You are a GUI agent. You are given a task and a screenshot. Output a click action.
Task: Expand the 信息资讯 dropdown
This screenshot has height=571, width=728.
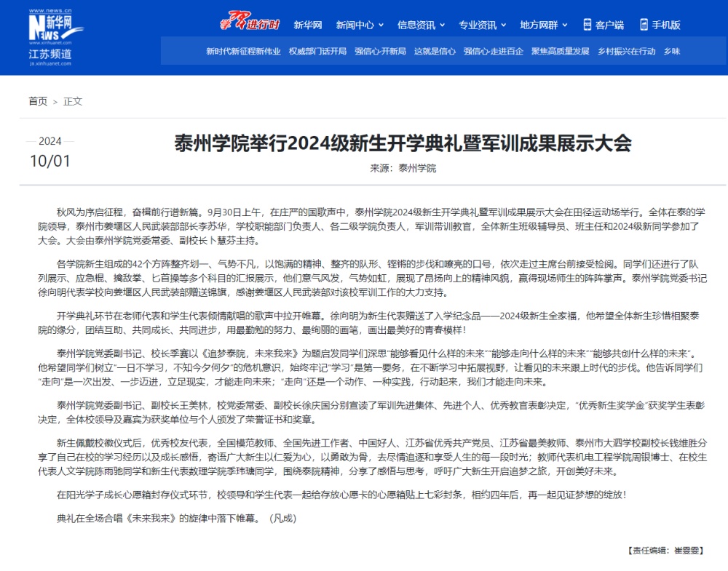coord(421,25)
